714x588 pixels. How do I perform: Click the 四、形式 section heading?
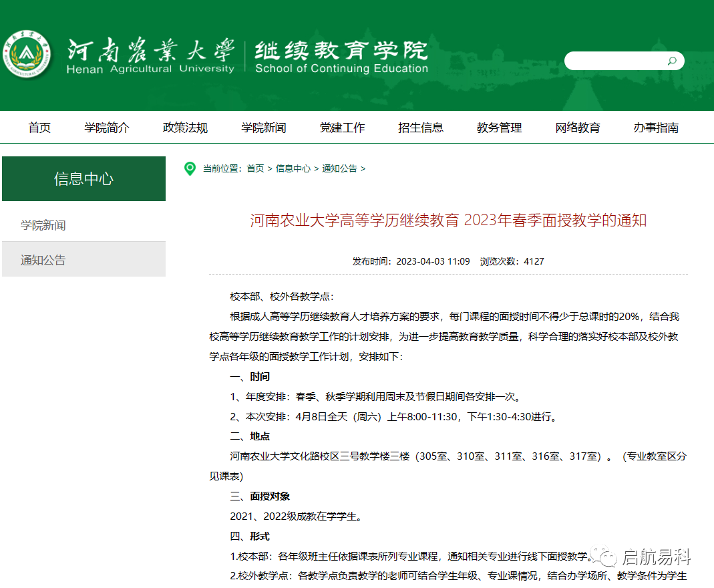[250, 537]
